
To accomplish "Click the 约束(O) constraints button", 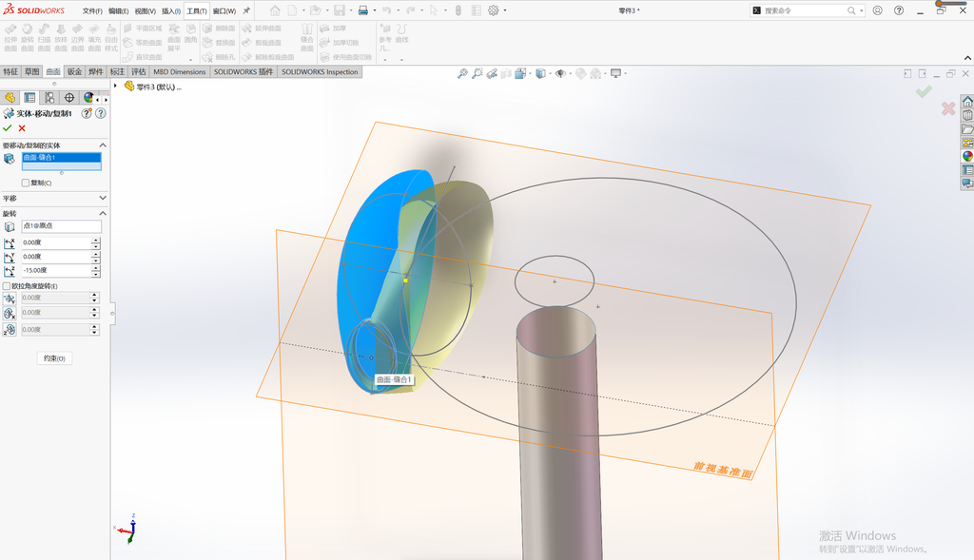I will click(54, 358).
